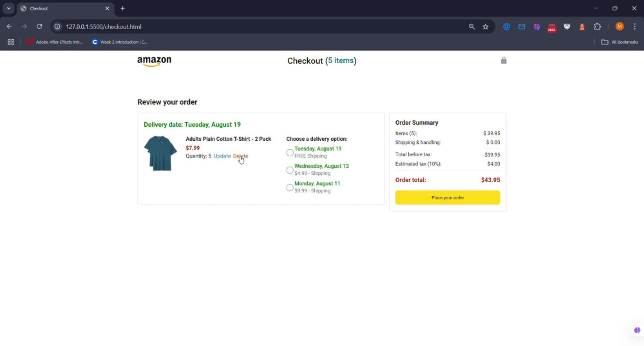Click Delivery date: Tuesday, August 19 heading
The height and width of the screenshot is (346, 644).
click(192, 125)
